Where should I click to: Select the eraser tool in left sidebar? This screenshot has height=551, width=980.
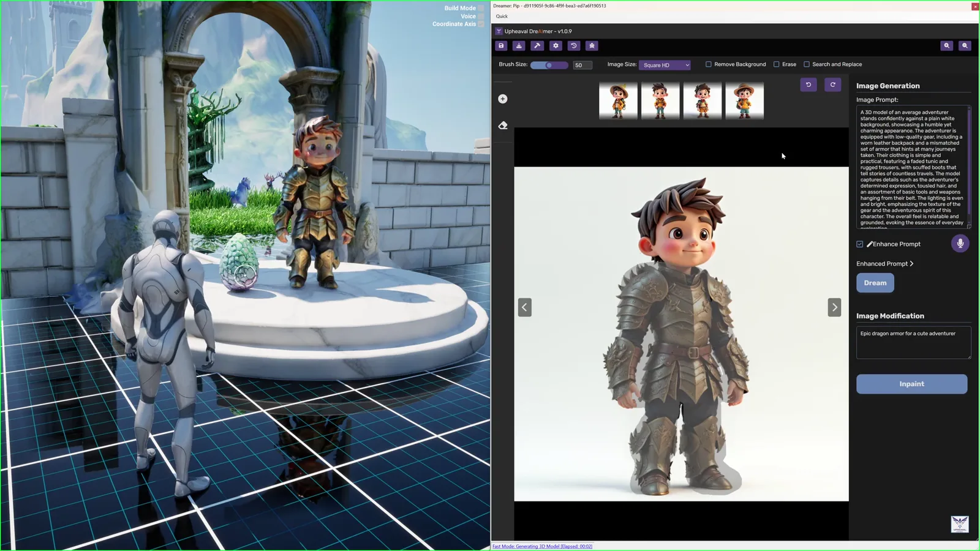(x=503, y=126)
